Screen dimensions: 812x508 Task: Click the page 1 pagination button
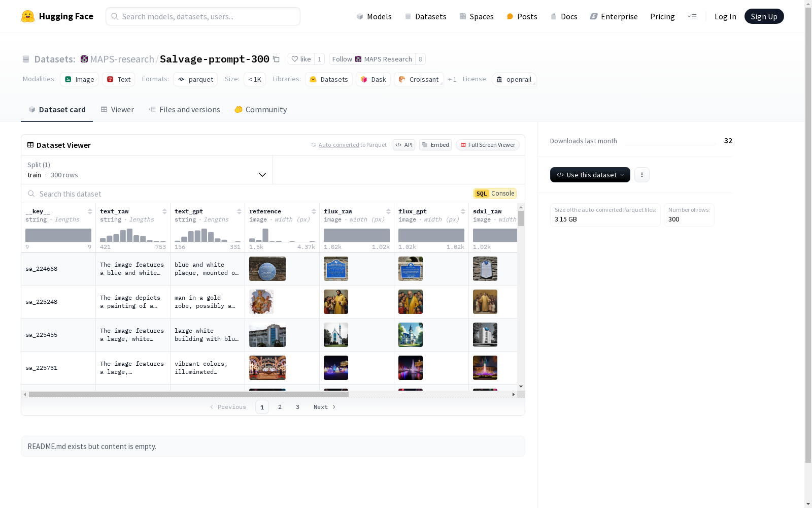tap(262, 407)
